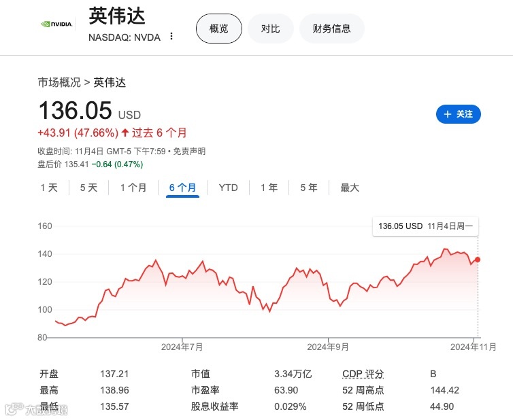The width and height of the screenshot is (513, 420).
Task: Select the 1 个月 time range
Action: [x=133, y=188]
